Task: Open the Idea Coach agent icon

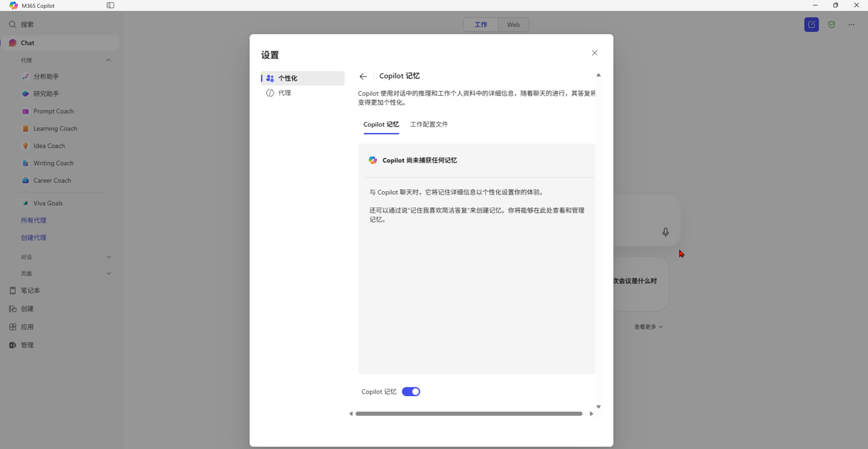Action: 26,146
